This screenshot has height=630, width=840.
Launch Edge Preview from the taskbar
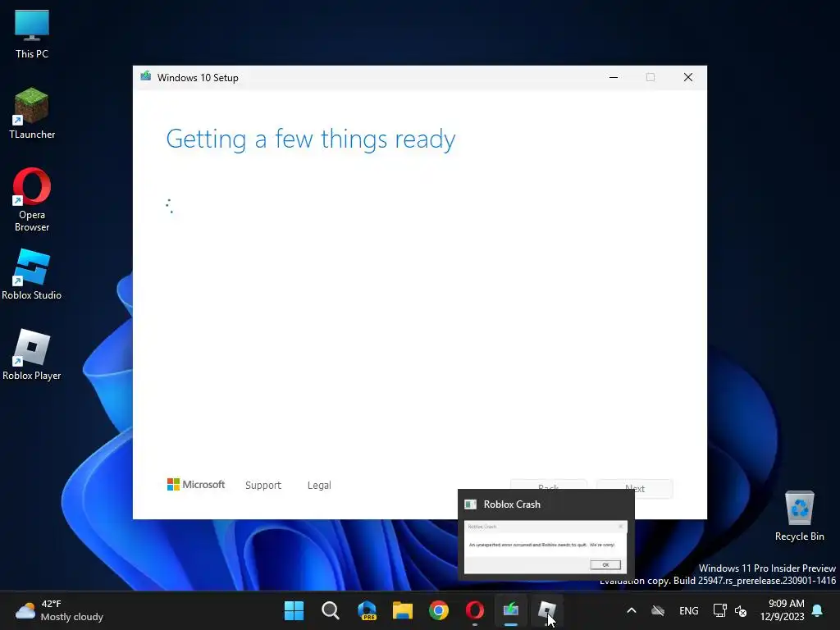tap(367, 610)
